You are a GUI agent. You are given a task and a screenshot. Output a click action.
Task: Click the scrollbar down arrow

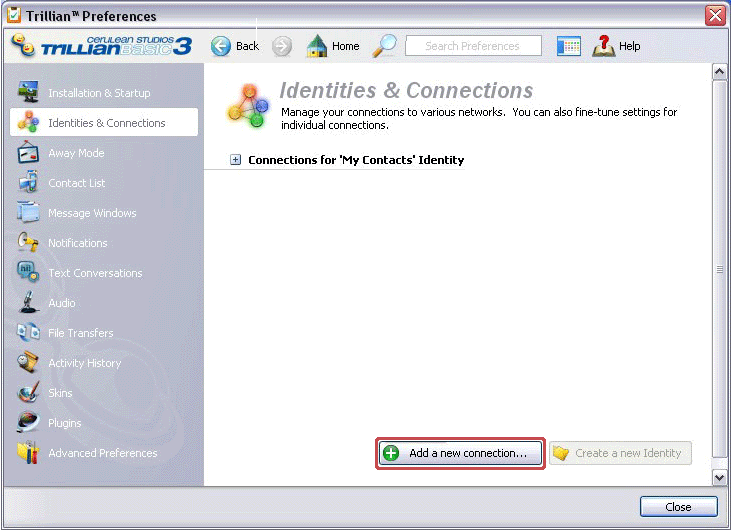point(719,477)
